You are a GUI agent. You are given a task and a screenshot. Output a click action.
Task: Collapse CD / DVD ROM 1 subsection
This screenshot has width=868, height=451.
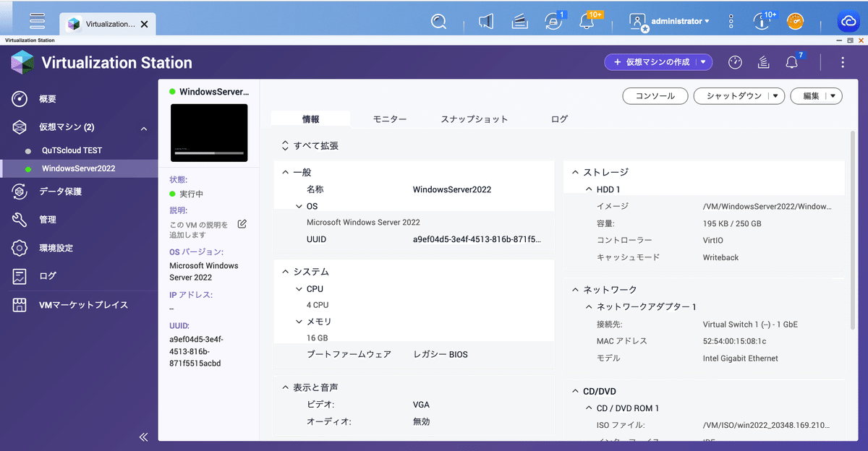click(x=589, y=408)
